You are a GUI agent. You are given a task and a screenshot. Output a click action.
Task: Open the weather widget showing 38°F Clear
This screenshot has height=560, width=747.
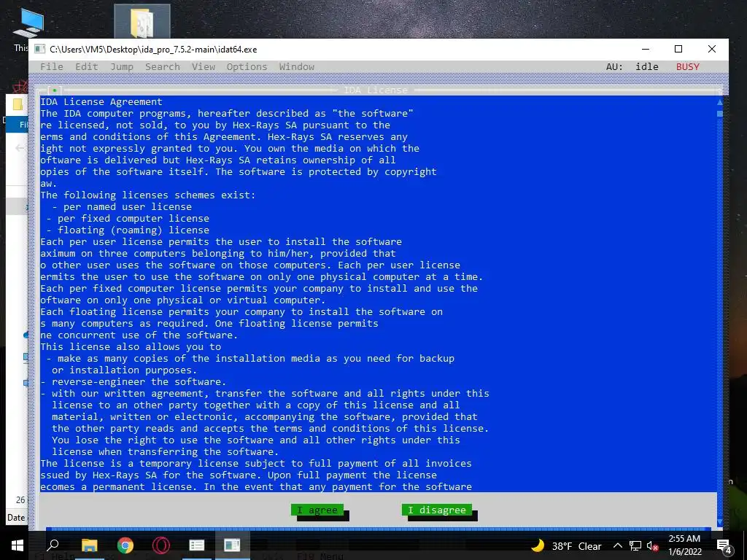[566, 545]
